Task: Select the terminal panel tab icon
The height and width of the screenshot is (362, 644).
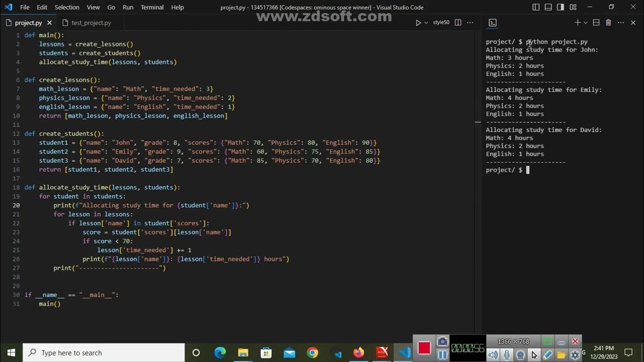Action: (x=493, y=23)
